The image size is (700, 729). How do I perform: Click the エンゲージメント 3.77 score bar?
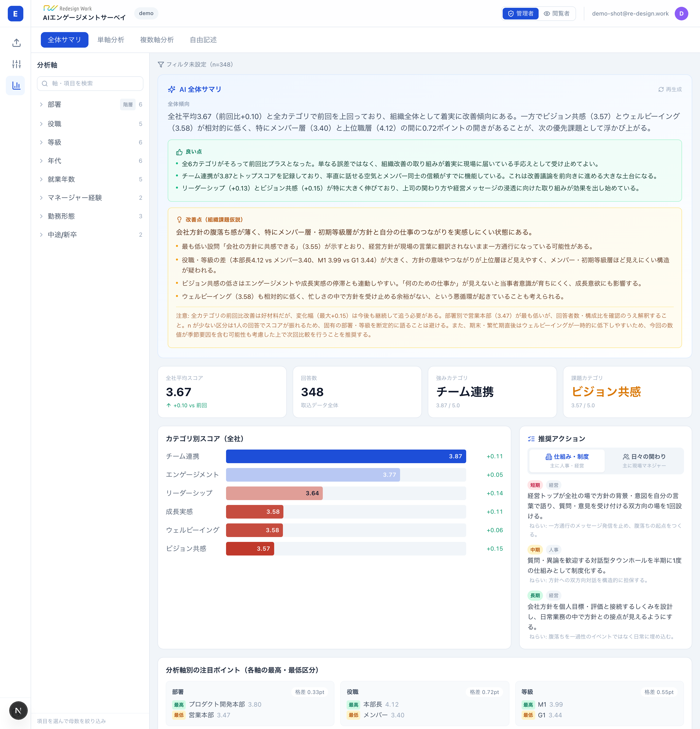click(x=313, y=475)
